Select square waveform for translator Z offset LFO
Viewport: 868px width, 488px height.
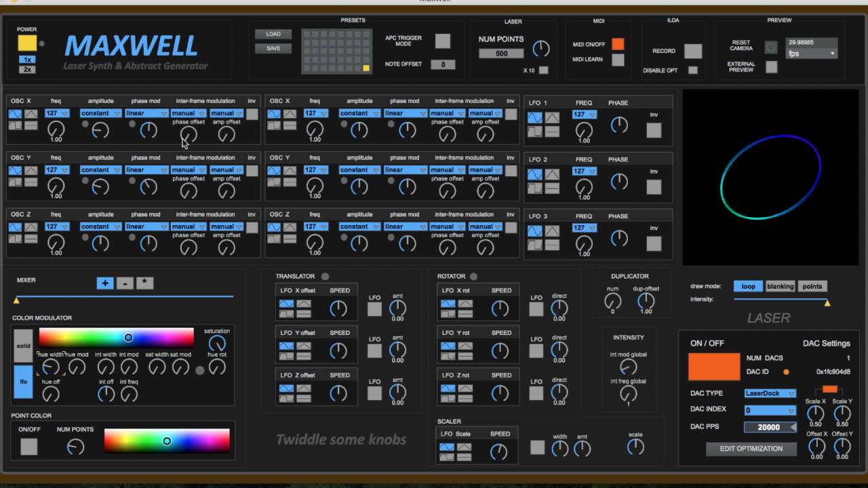[x=287, y=398]
